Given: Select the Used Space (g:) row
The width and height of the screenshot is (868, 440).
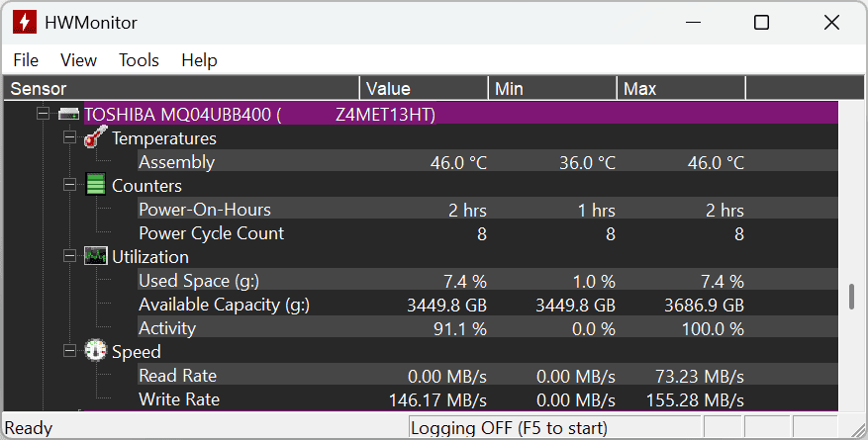Looking at the screenshot, I should tap(488, 281).
